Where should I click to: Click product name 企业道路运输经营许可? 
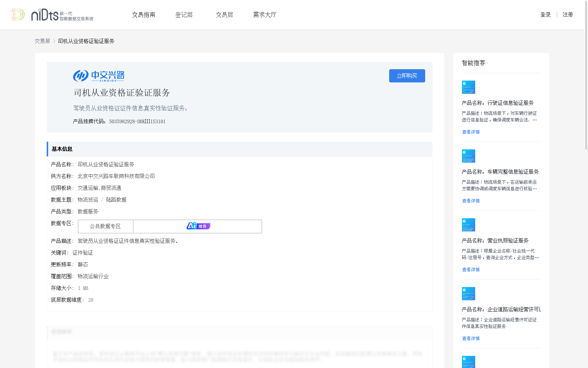pos(514,309)
